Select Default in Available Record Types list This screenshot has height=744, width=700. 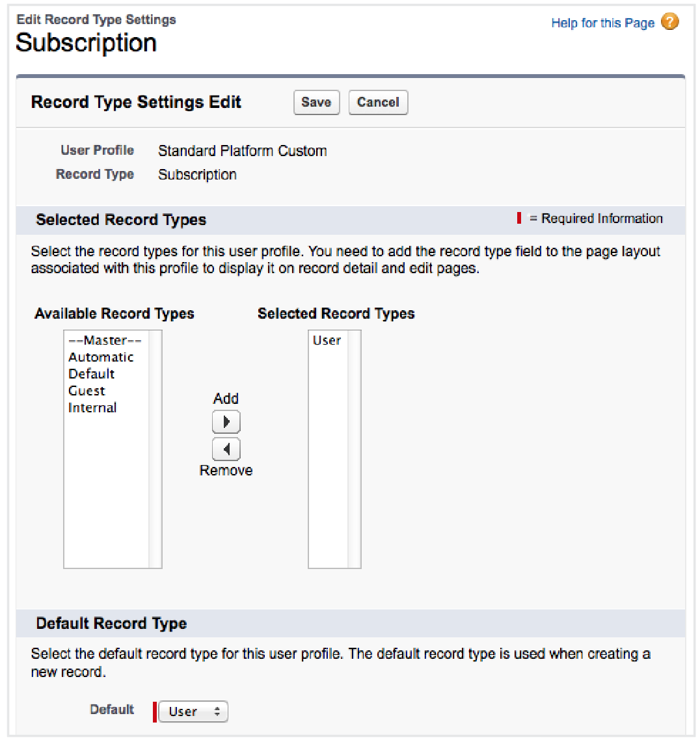click(x=92, y=374)
